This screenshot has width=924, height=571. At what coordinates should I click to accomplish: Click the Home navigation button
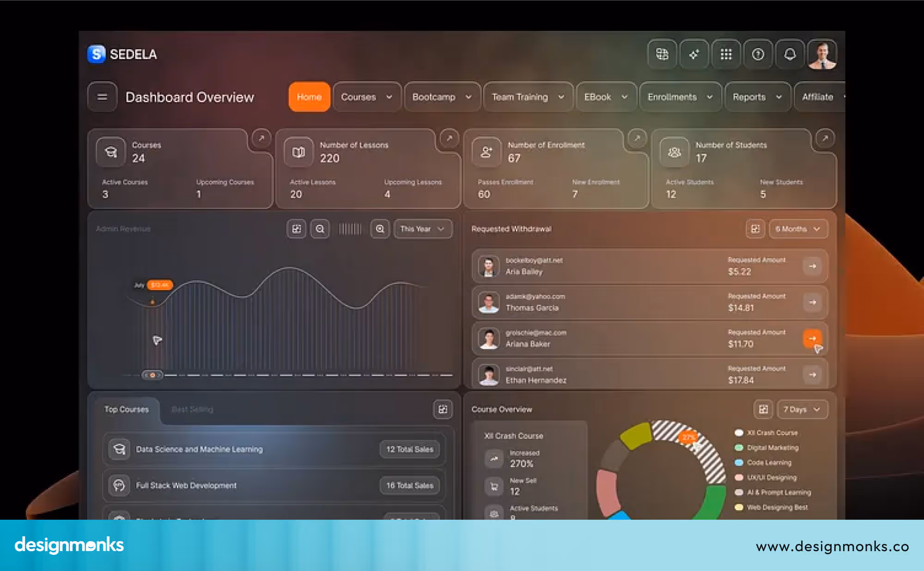click(309, 97)
